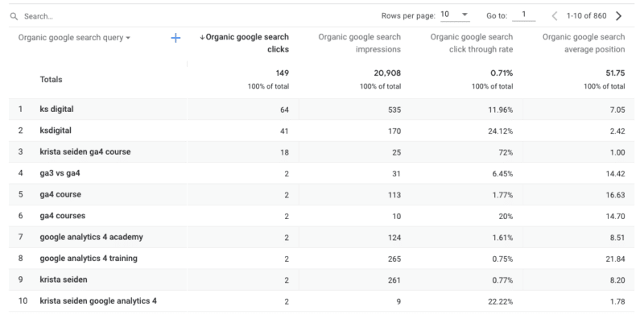Click the search magnifier icon
Image resolution: width=644 pixels, height=319 pixels.
14,16
